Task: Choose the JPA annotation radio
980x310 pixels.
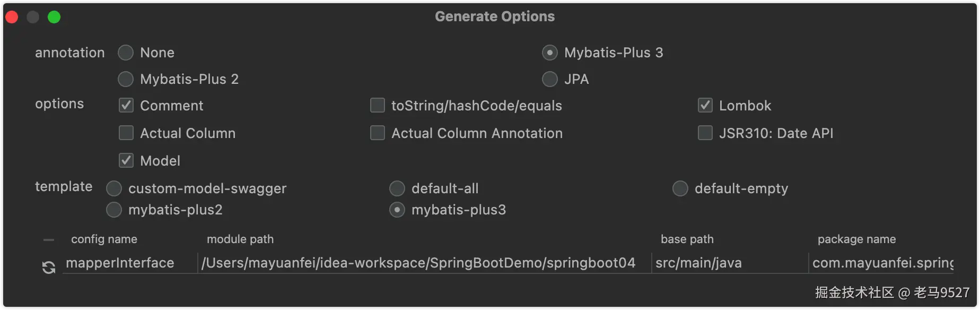Action: (x=550, y=79)
